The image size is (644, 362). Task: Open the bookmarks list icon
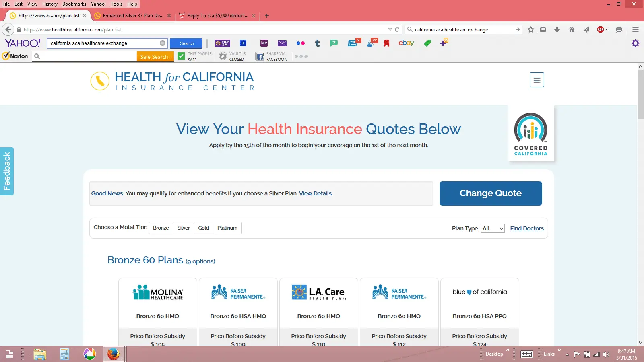(543, 29)
